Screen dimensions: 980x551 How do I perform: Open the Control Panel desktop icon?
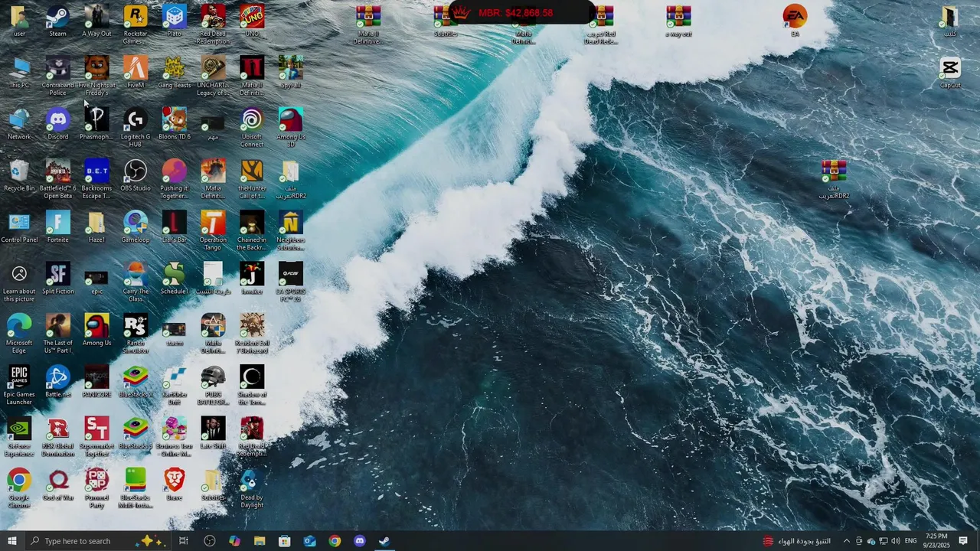click(x=19, y=227)
